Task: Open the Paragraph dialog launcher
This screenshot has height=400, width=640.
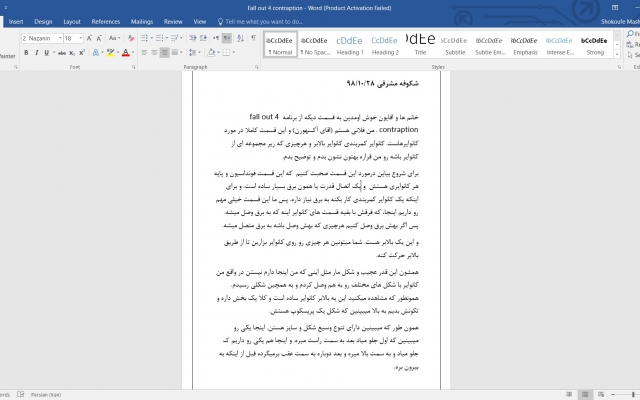Action: pyautogui.click(x=257, y=67)
